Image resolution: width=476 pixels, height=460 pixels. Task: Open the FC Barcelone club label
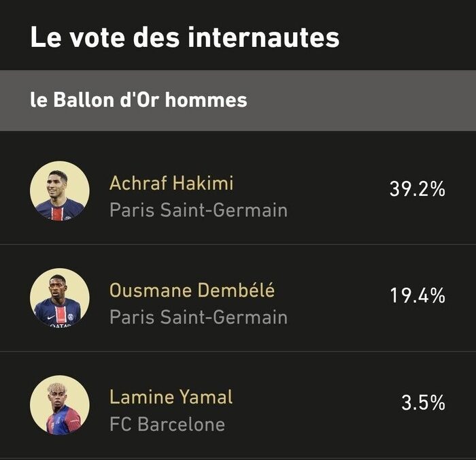pos(167,425)
